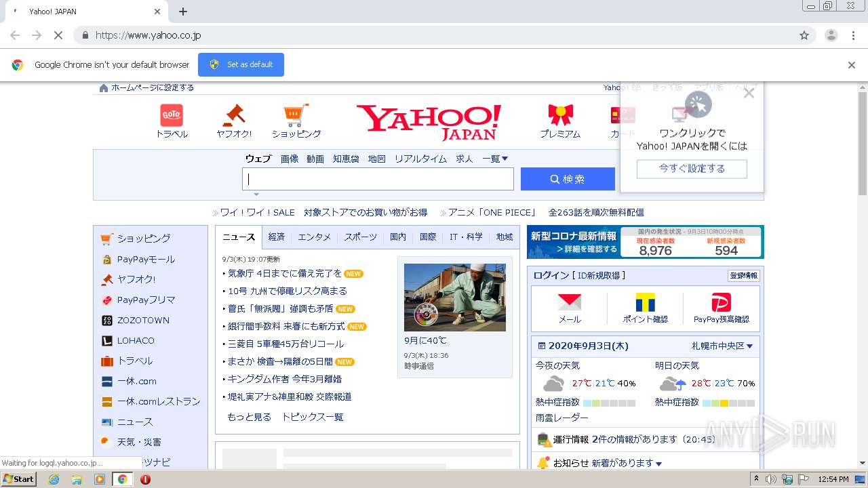868x488 pixels.
Task: Click the sidebar ZOZOTOWN icon
Action: [x=106, y=320]
